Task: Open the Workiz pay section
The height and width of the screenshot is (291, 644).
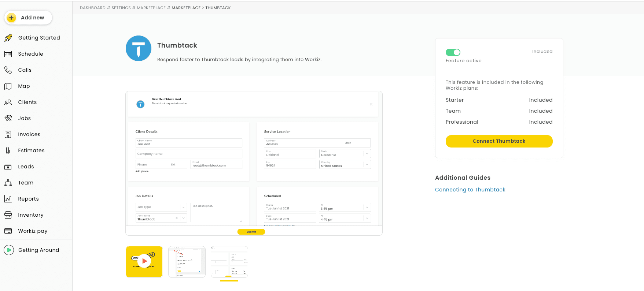Action: pos(33,231)
